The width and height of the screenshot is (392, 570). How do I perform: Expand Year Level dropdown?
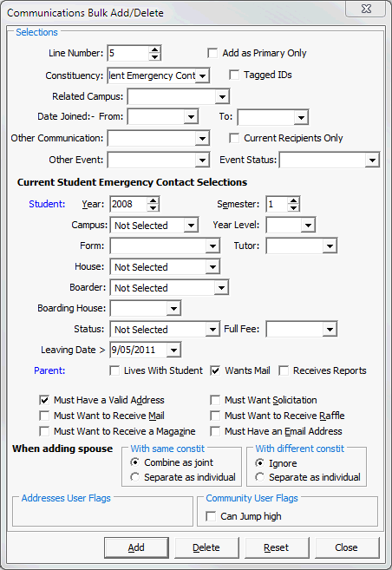[x=308, y=226]
